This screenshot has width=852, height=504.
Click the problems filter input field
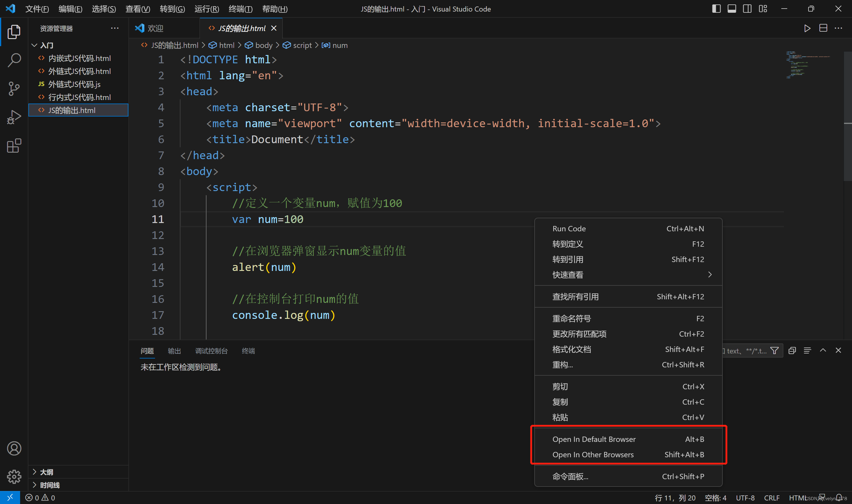click(745, 350)
